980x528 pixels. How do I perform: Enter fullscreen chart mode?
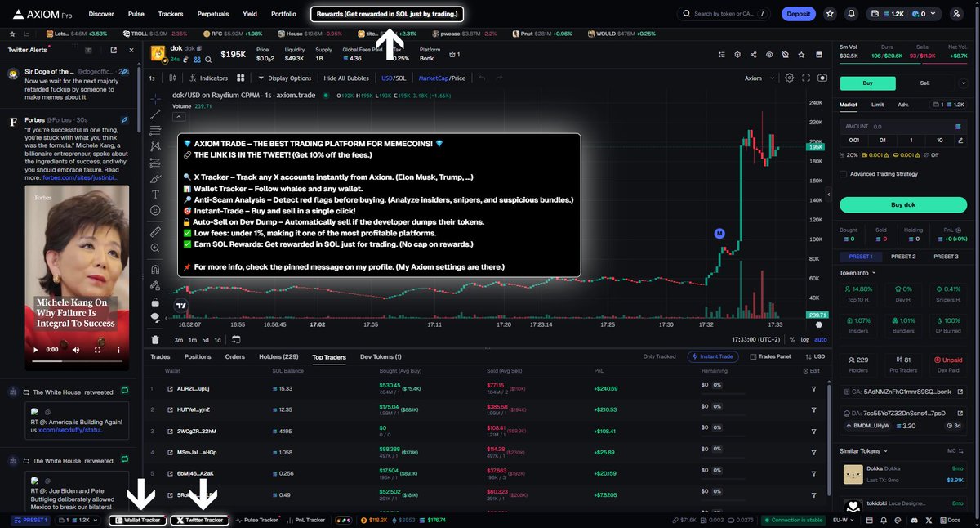point(806,78)
